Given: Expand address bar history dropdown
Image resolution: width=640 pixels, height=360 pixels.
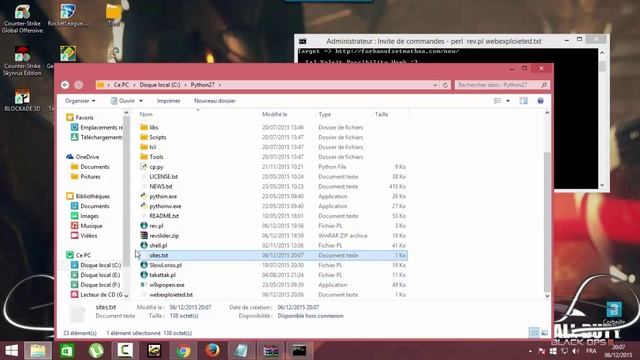Looking at the screenshot, I should 435,85.
